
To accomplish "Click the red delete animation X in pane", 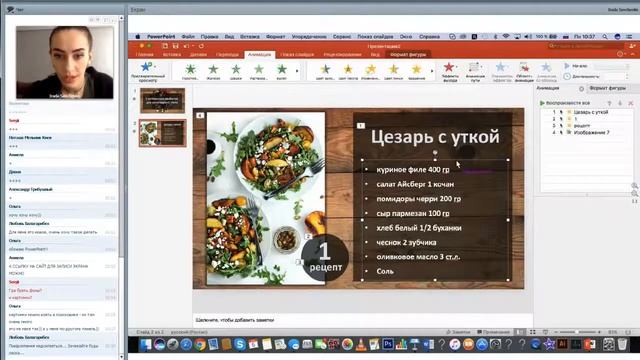I will [631, 103].
